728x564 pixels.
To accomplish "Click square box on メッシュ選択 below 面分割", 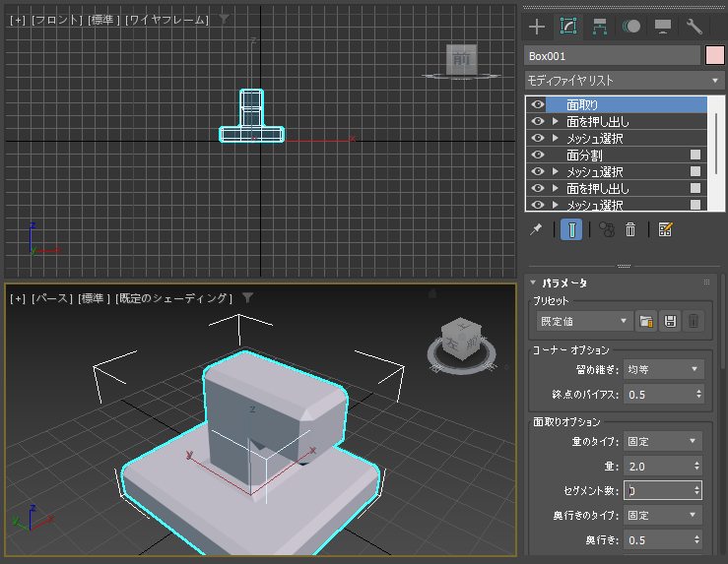I will pos(695,171).
